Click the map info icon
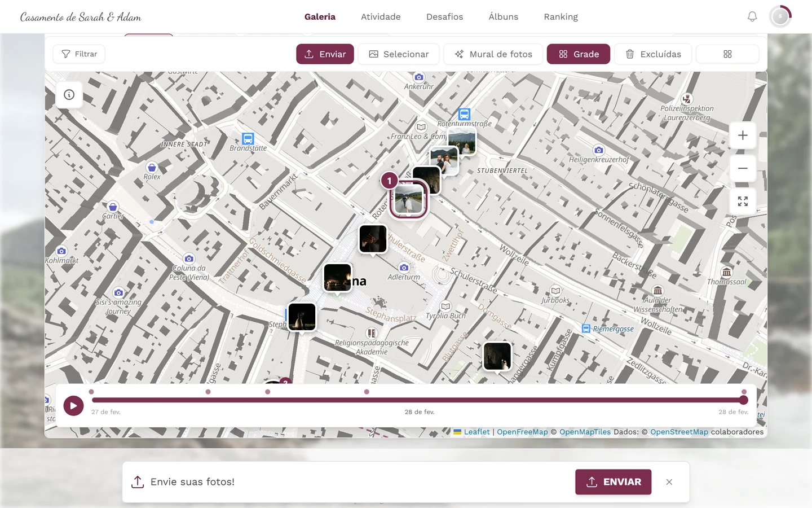Screen dimensions: 812x508 [69, 95]
